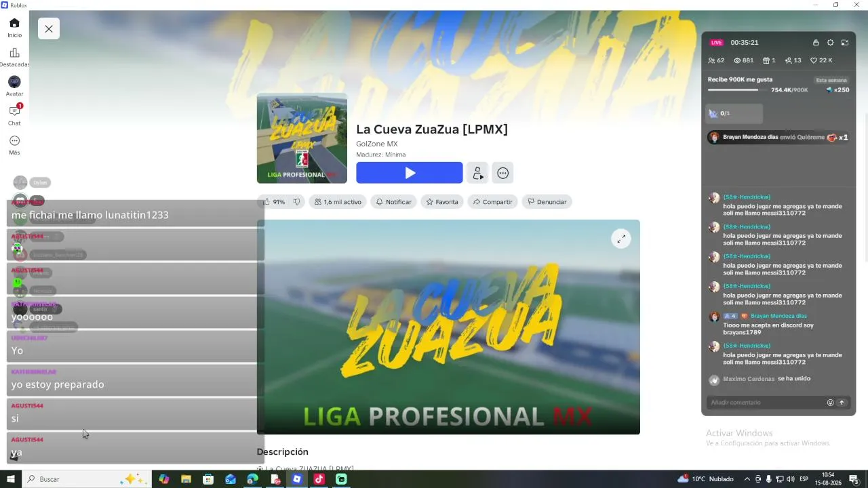Open Windows notification center
The width and height of the screenshot is (868, 488).
click(x=854, y=479)
